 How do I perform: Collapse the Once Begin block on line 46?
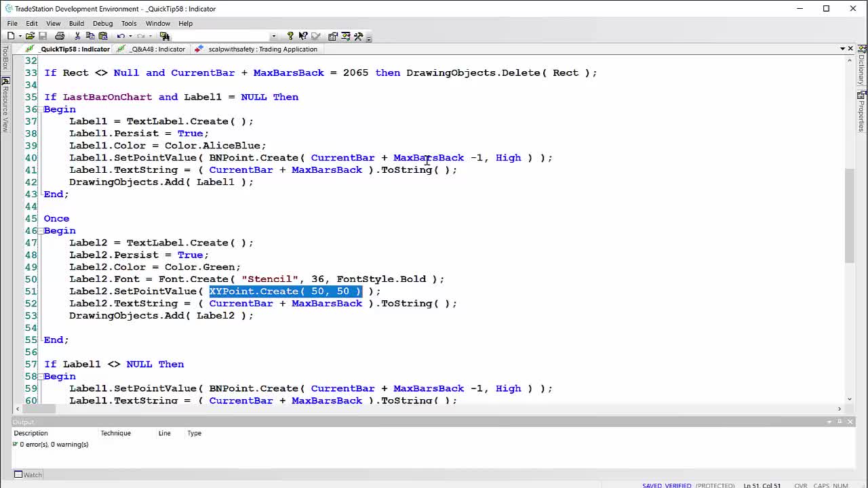40,230
